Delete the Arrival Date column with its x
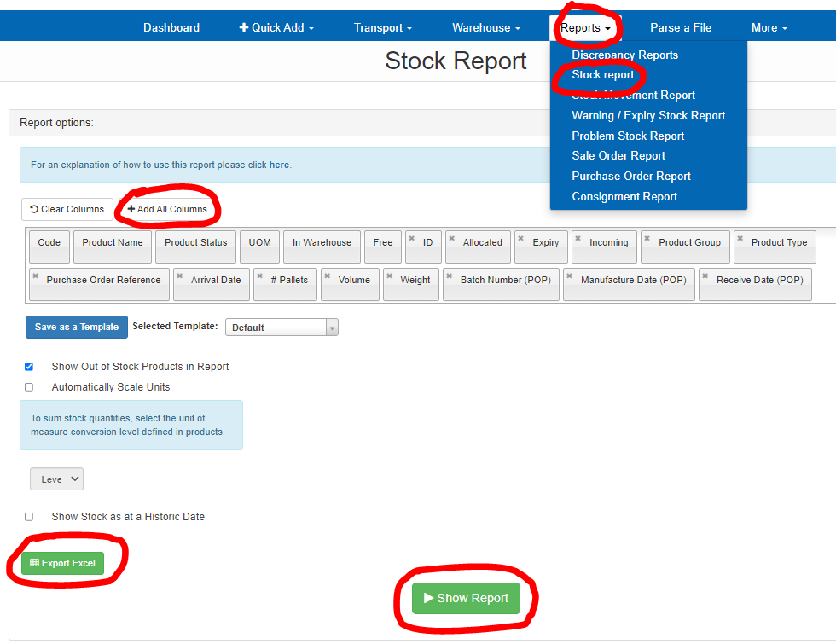This screenshot has height=644, width=836. point(178,276)
